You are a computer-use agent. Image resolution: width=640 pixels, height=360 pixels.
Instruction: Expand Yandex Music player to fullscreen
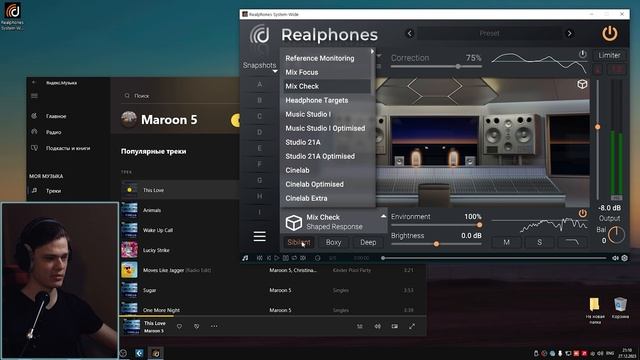coord(412,327)
